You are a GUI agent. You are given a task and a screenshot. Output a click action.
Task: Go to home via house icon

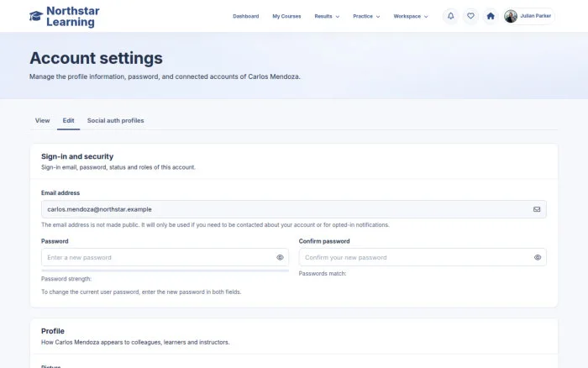[x=490, y=16]
